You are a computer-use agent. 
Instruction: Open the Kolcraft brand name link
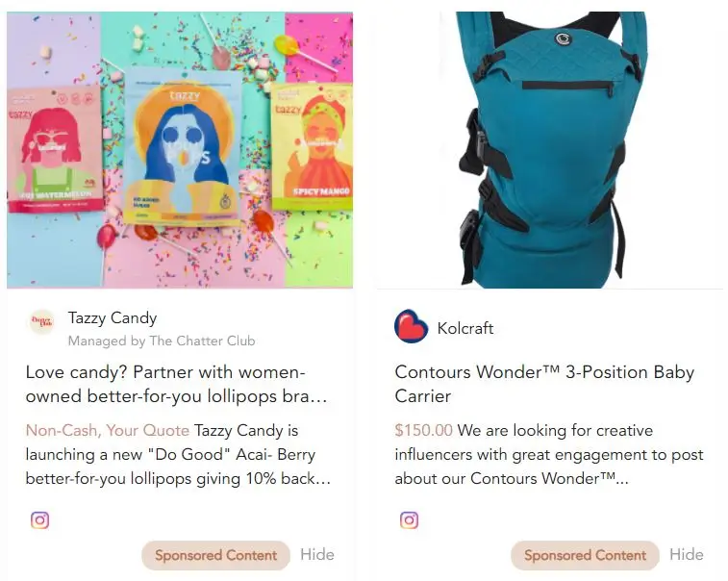coord(465,328)
